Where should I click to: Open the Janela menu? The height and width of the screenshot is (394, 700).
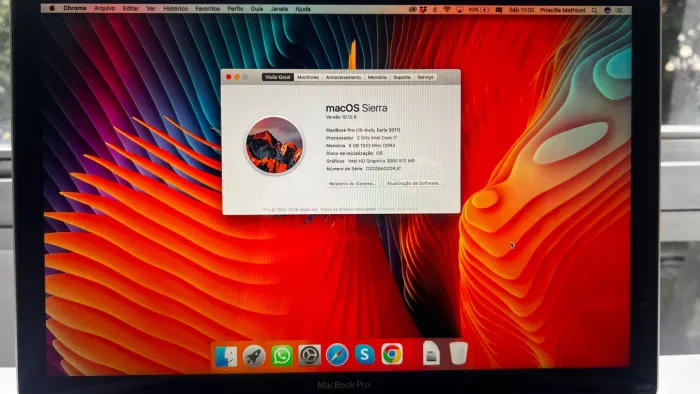(x=279, y=8)
